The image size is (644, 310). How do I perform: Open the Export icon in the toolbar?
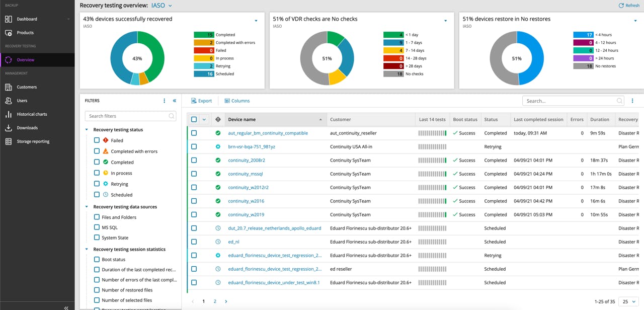point(194,101)
